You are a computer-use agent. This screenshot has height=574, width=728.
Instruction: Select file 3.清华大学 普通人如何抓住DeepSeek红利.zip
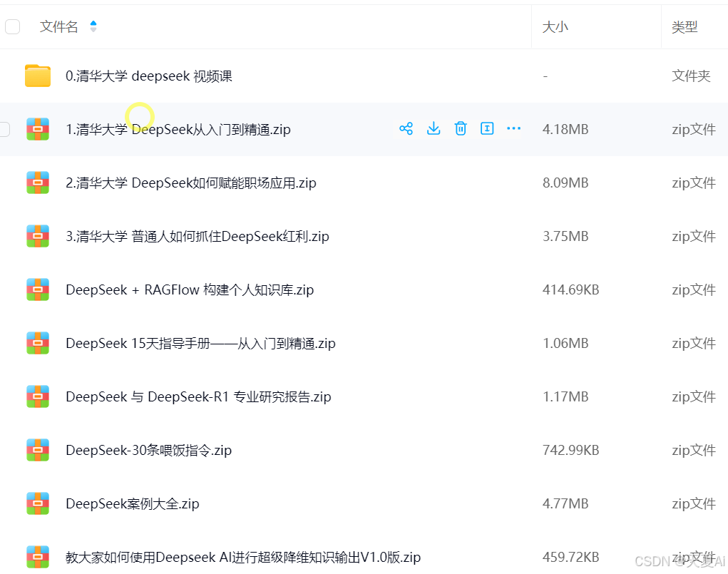pyautogui.click(x=198, y=236)
